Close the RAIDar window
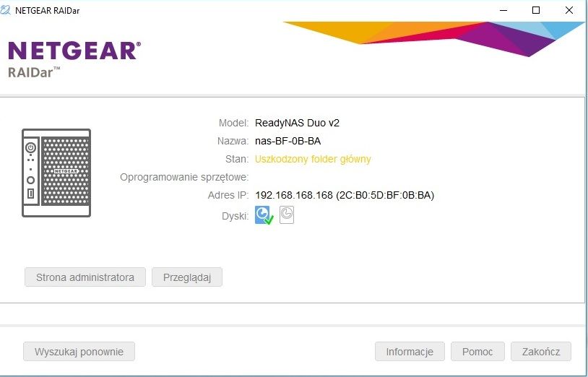 pos(569,11)
